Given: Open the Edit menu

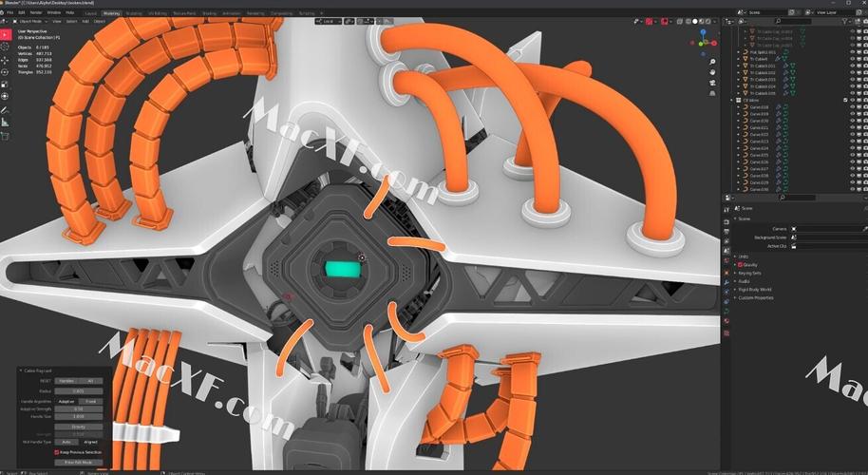Looking at the screenshot, I should pos(22,12).
